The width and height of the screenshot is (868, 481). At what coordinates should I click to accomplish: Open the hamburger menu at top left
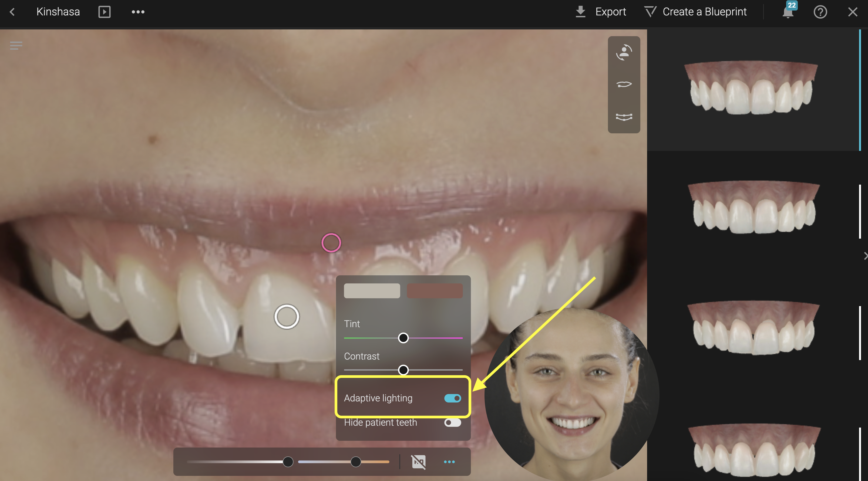click(x=16, y=45)
